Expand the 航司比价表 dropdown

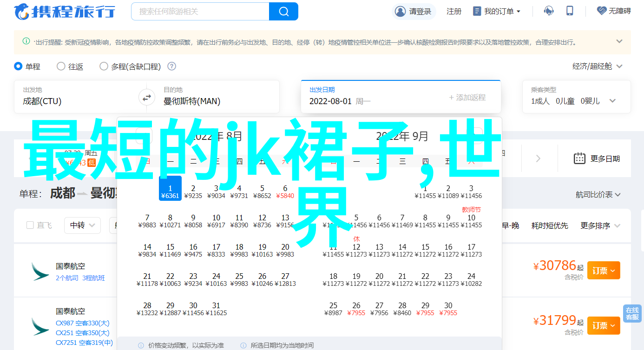click(598, 195)
